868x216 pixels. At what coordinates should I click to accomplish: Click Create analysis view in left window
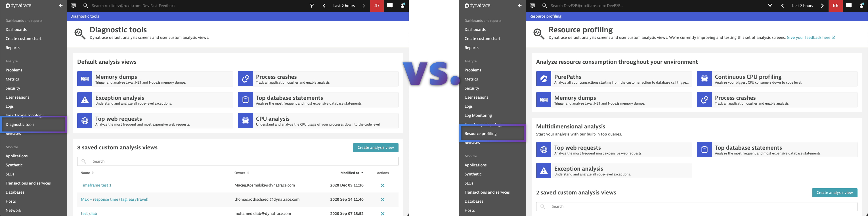pyautogui.click(x=376, y=148)
